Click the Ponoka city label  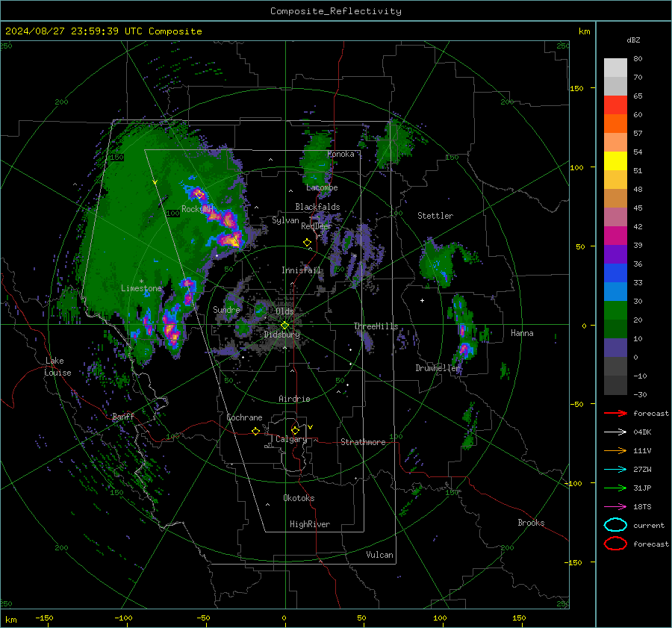[340, 154]
